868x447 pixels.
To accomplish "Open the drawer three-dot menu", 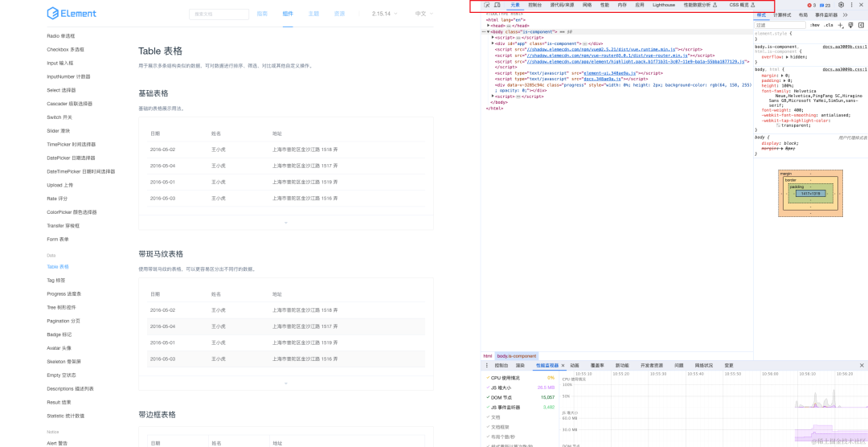I will point(486,365).
